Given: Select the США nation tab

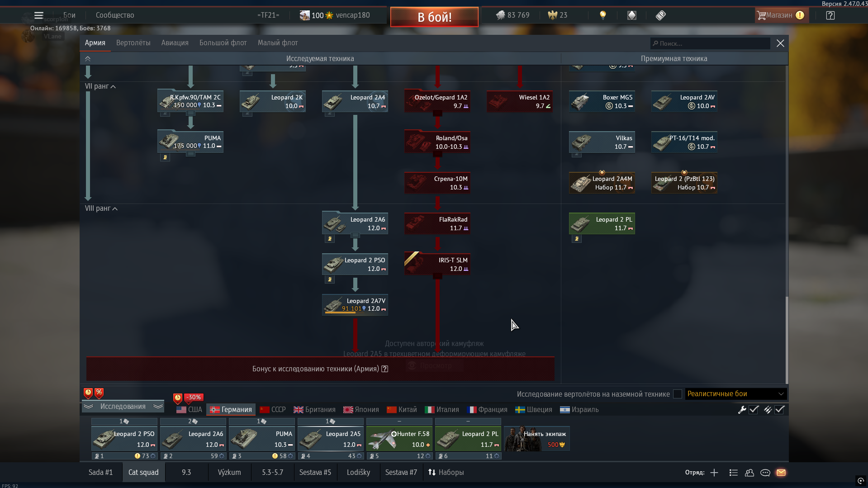Looking at the screenshot, I should pos(190,410).
